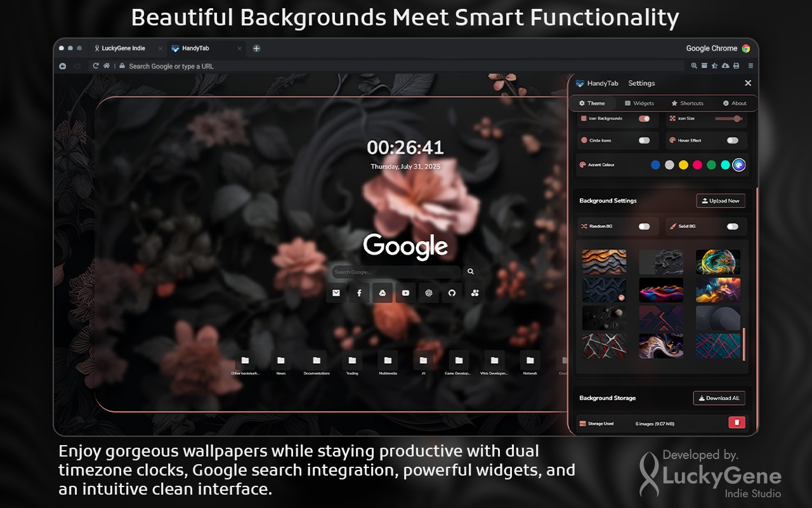Open the Facebook shortcut icon
This screenshot has width=812, height=508.
359,293
